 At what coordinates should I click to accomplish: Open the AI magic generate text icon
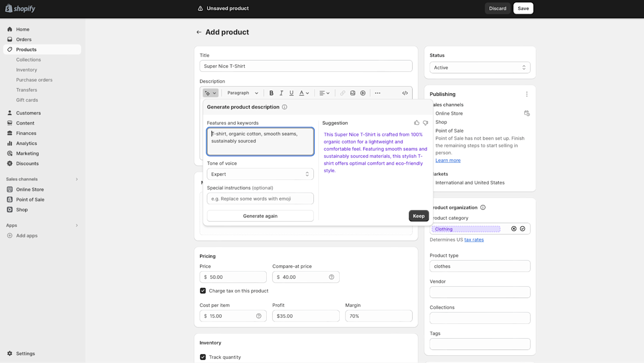[210, 93]
